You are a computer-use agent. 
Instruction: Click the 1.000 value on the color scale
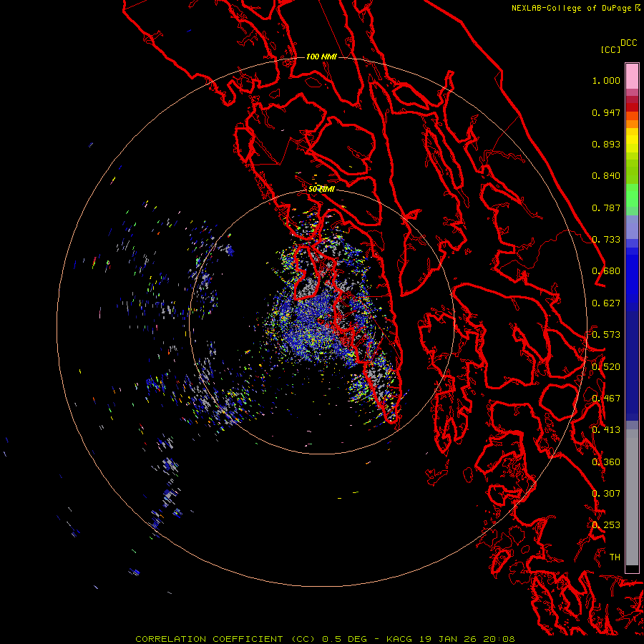606,80
